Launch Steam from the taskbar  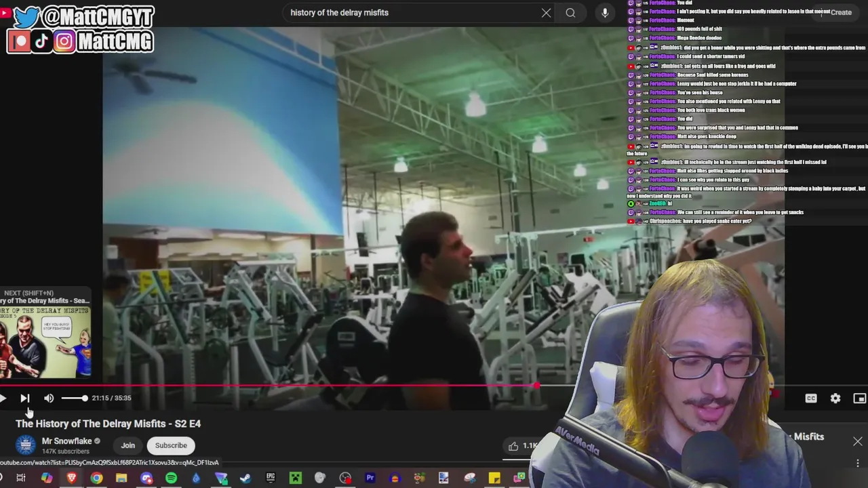245,478
